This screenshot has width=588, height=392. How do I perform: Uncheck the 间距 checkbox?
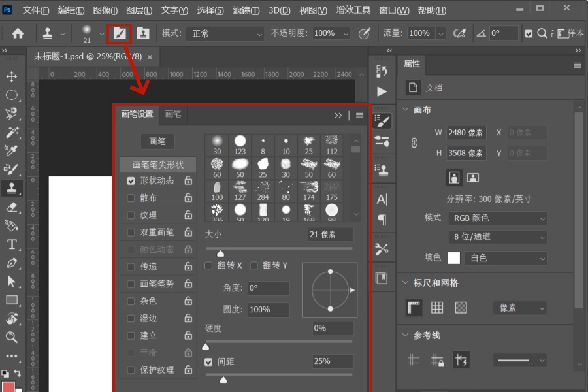tap(208, 361)
